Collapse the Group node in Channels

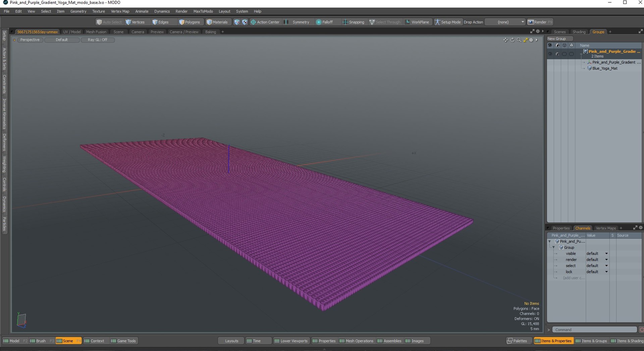tap(554, 247)
